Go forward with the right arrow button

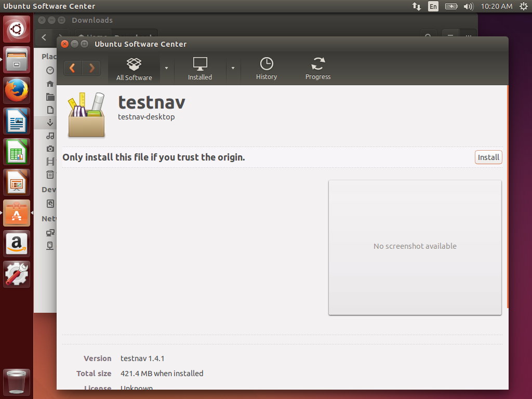coord(92,68)
